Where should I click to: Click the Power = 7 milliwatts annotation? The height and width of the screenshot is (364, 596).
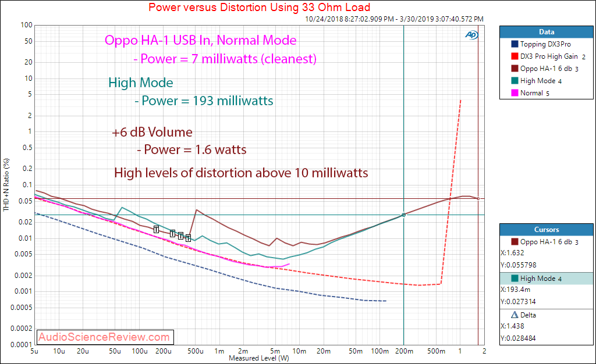[225, 59]
